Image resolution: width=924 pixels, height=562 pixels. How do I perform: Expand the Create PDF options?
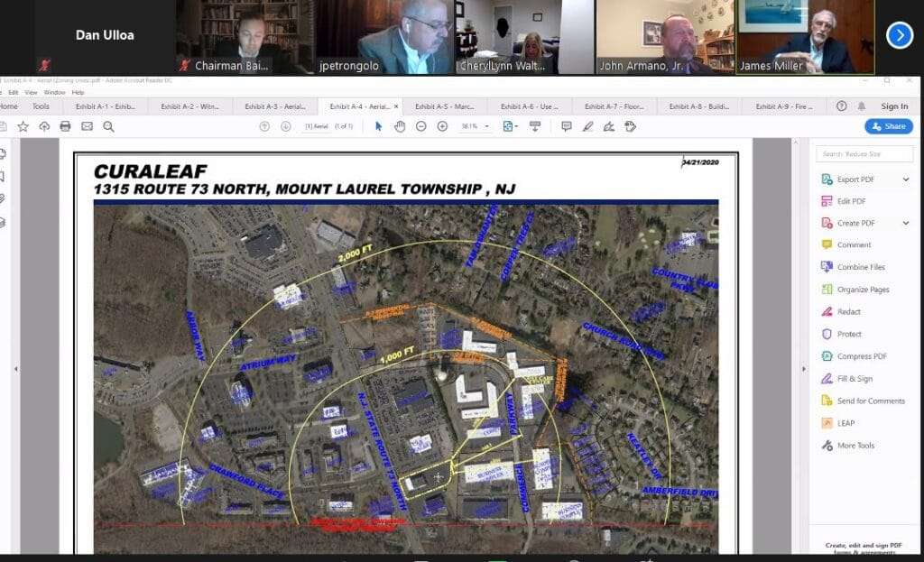pyautogui.click(x=905, y=223)
